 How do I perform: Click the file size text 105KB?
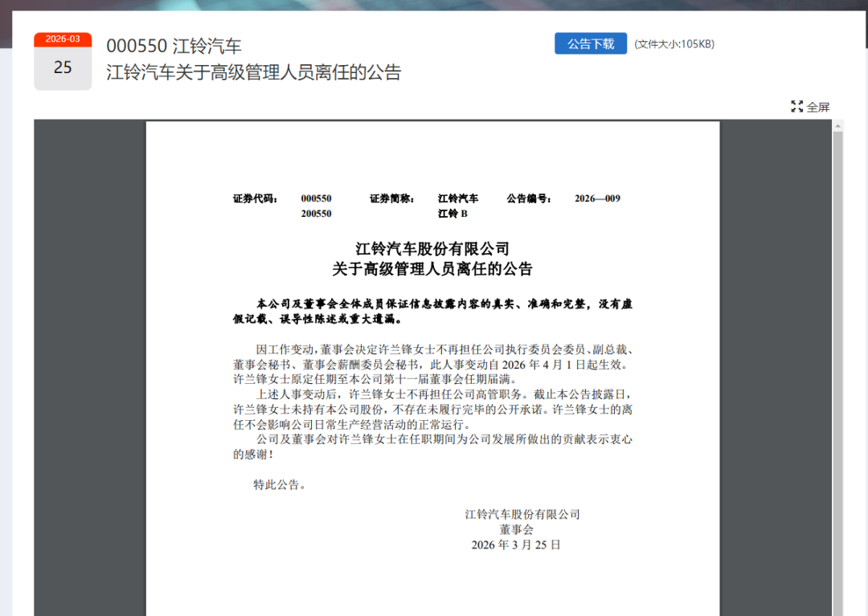click(674, 44)
